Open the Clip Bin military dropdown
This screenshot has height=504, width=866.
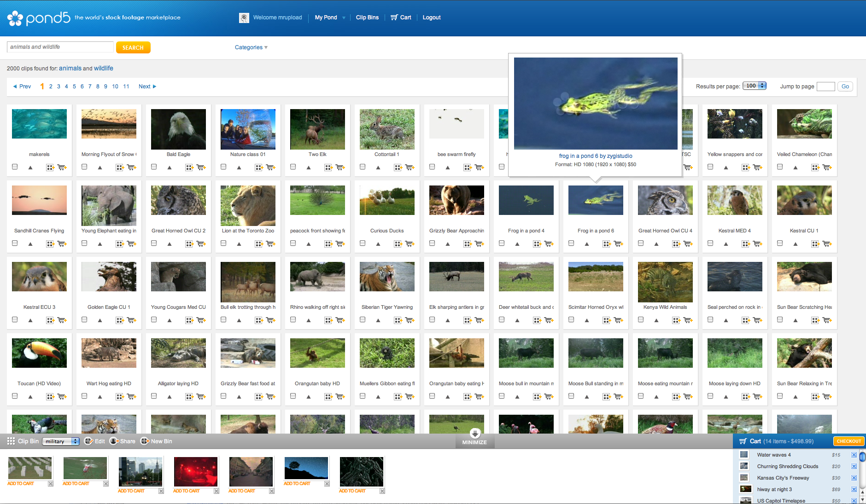61,441
